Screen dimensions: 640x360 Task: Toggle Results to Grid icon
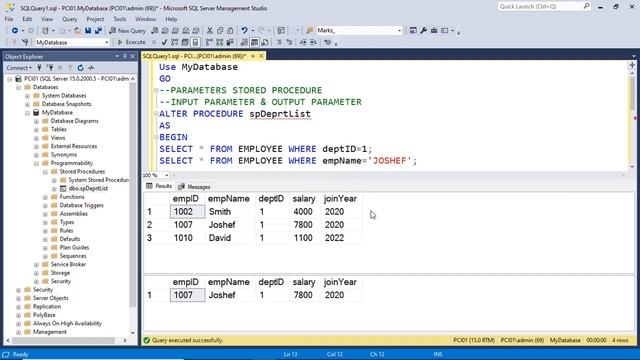[254, 42]
